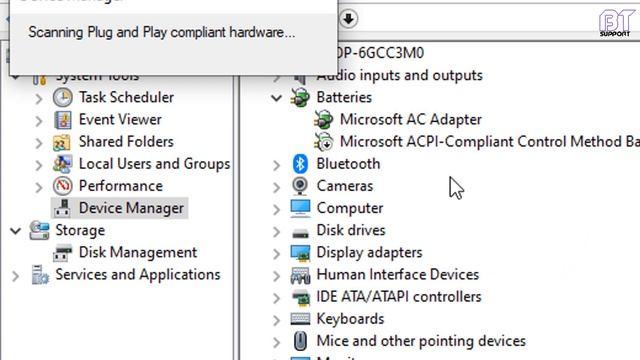Expand the Task Scheduler node
The image size is (640, 360).
[38, 98]
